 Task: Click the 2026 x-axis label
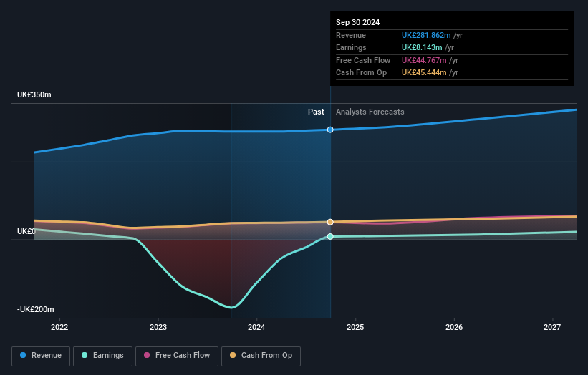pyautogui.click(x=454, y=327)
